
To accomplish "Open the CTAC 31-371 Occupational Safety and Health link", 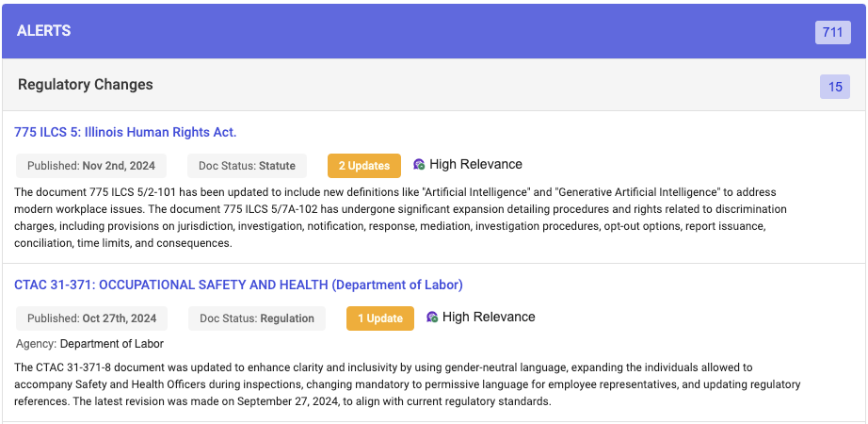I will coord(238,285).
